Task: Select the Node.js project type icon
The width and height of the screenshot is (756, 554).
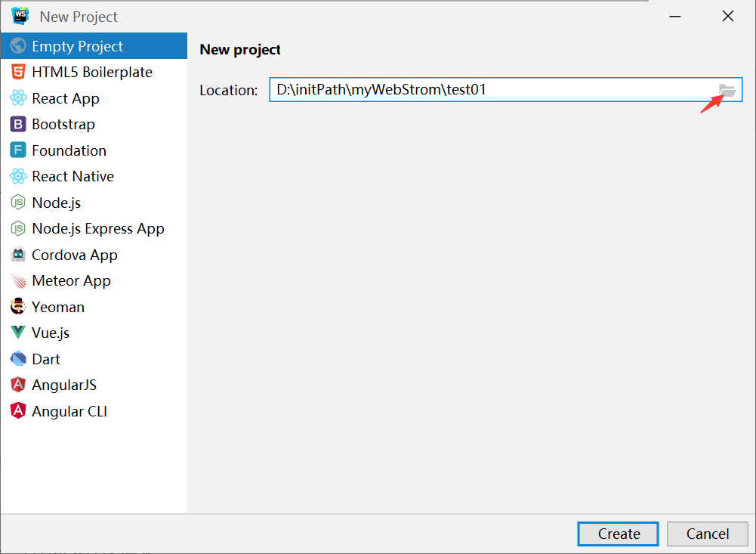Action: [x=19, y=203]
